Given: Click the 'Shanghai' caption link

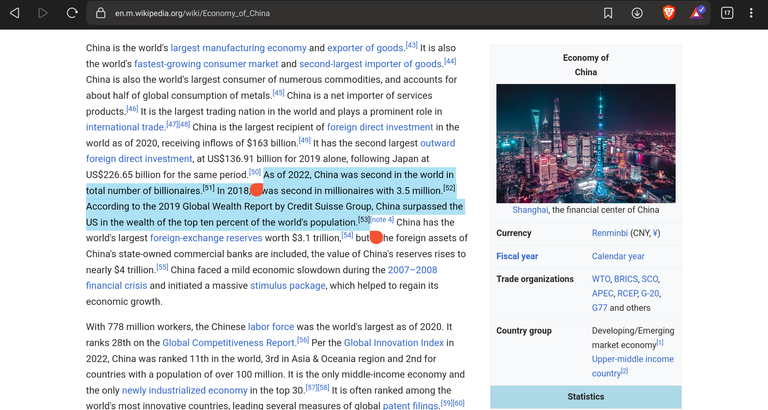Looking at the screenshot, I should [x=530, y=210].
